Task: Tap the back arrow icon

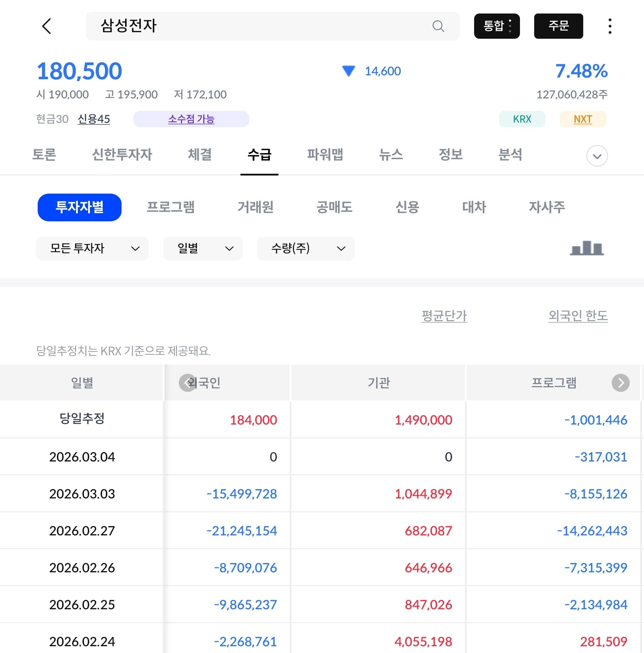Action: point(47,26)
